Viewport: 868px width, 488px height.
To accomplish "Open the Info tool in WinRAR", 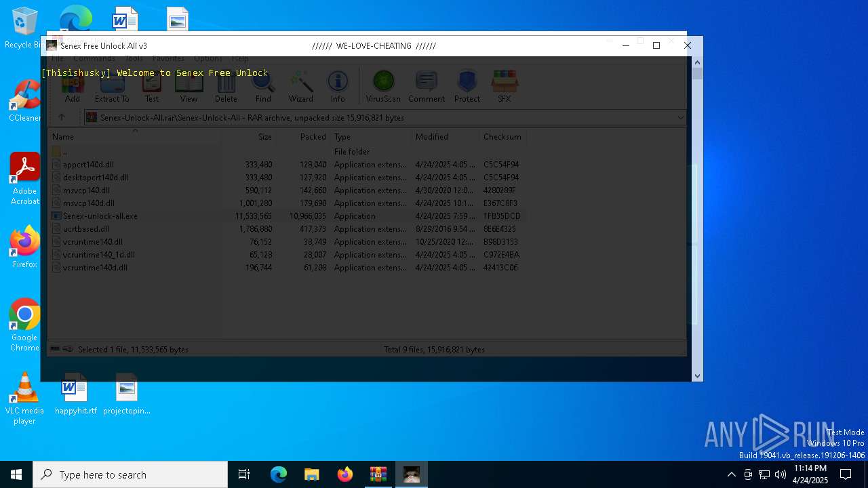I will (338, 87).
